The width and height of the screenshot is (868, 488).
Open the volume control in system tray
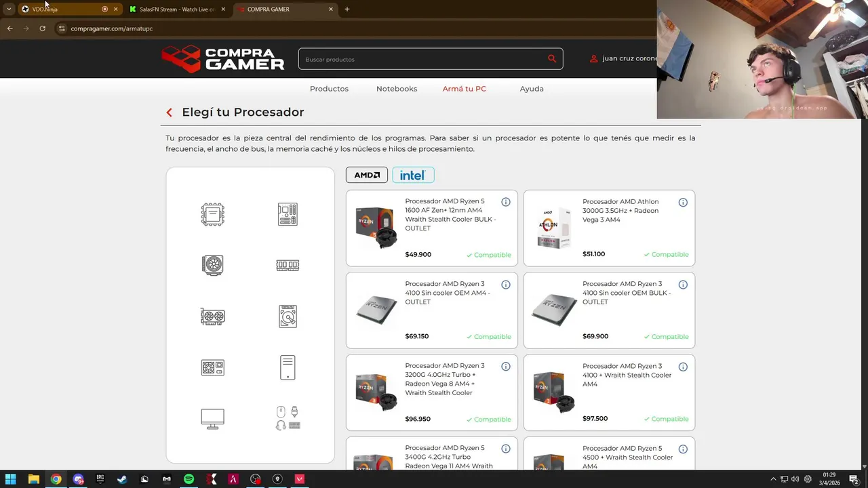(795, 479)
